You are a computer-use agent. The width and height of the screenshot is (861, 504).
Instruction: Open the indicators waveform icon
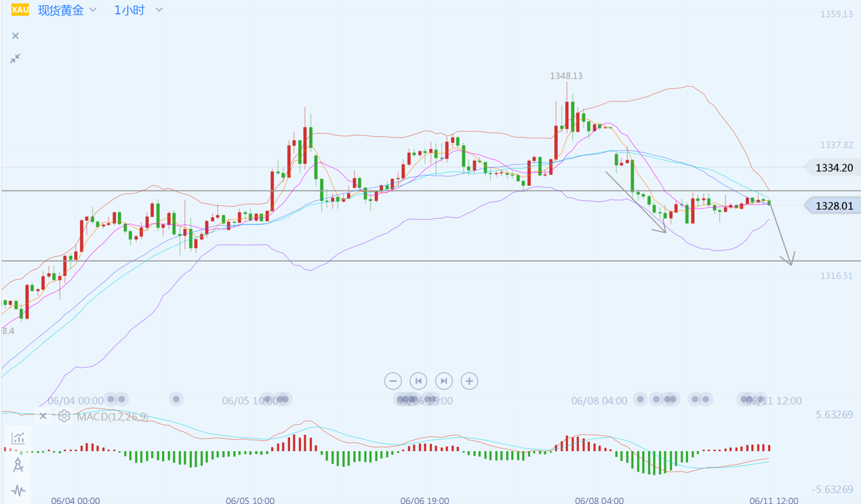(18, 490)
